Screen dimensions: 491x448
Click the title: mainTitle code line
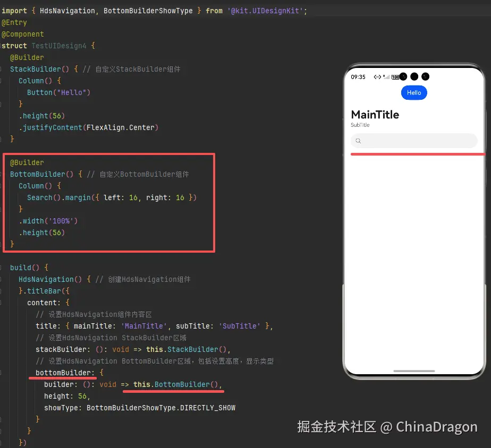tap(155, 326)
